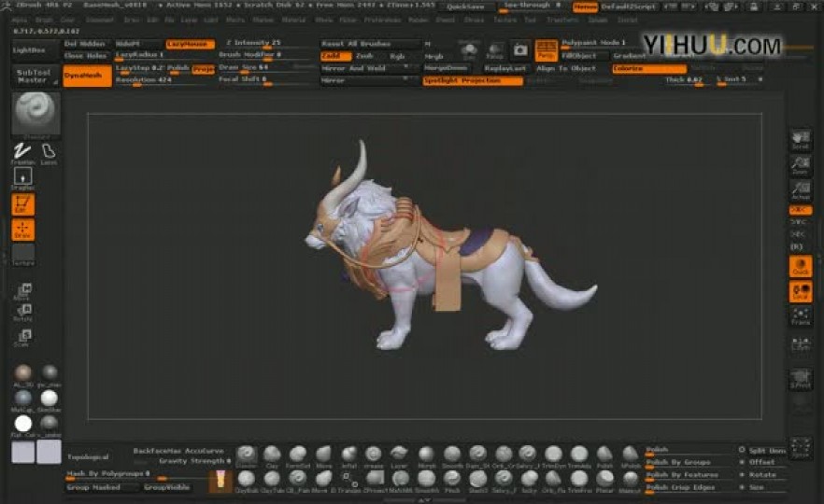Adjust the Z Intensity slider

(266, 44)
